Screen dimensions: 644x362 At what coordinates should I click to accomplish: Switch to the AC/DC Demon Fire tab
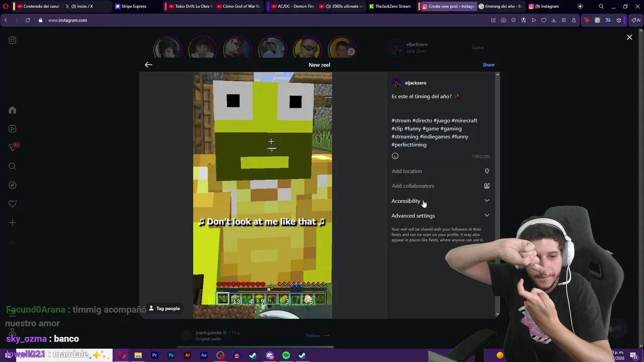[294, 7]
